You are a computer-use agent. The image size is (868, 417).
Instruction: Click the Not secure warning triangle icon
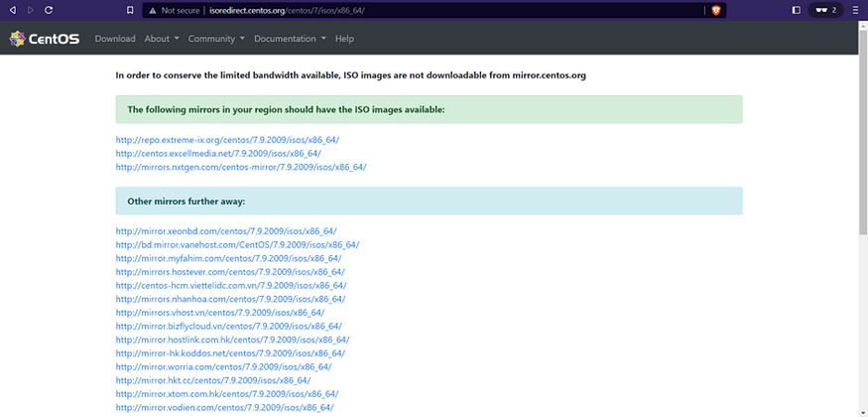(153, 11)
